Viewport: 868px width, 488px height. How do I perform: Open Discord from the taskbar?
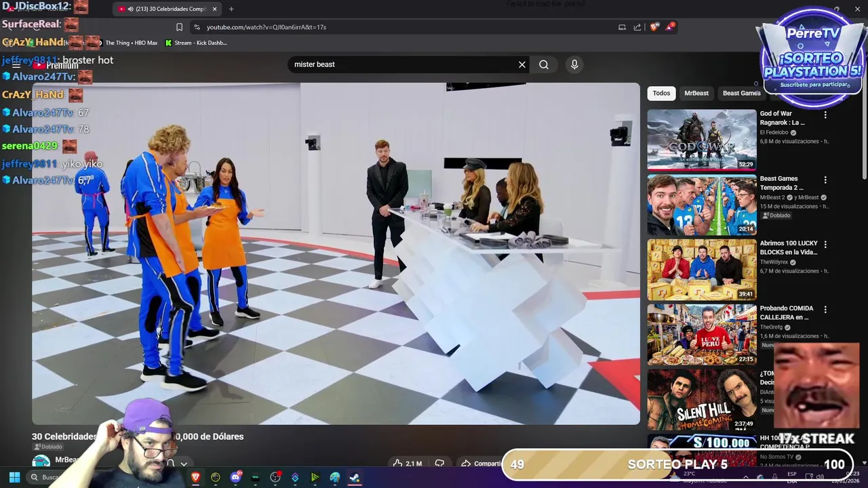click(235, 477)
